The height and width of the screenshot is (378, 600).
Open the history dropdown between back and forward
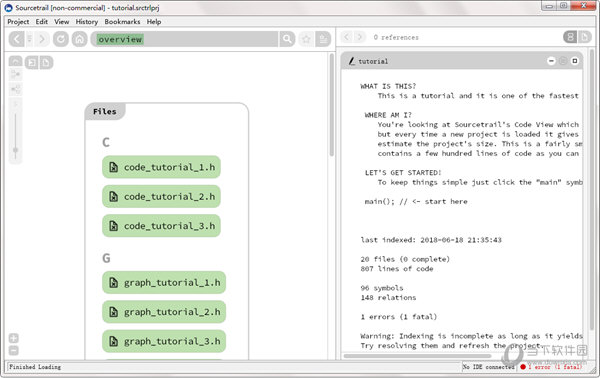tap(29, 39)
